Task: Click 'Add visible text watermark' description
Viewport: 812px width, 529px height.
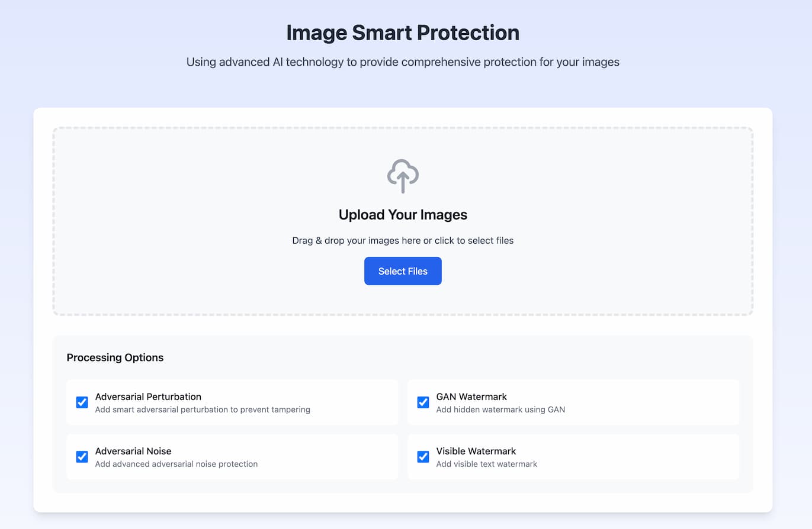Action: click(x=487, y=464)
